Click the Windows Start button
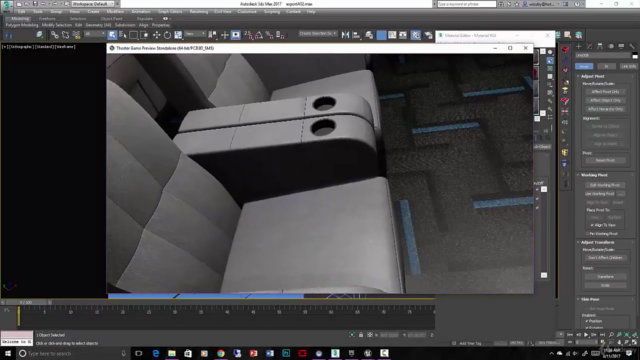The height and width of the screenshot is (360, 640). [7, 353]
